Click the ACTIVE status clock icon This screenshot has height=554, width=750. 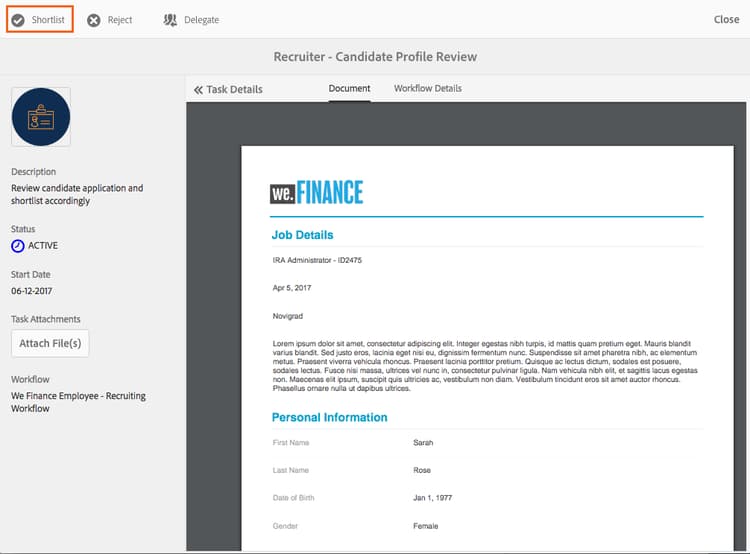pos(18,246)
